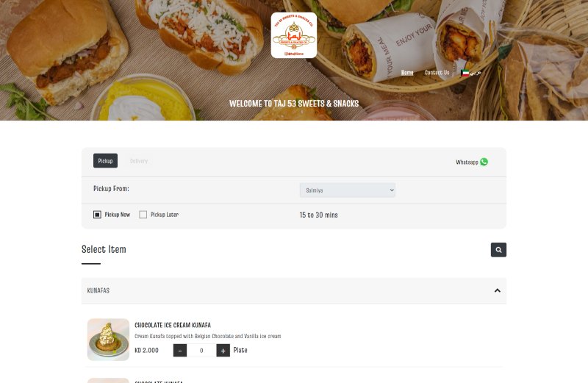Decrease Chocolate Ice Cream Kunafa quantity
Screen dimensions: 588x383
180,351
